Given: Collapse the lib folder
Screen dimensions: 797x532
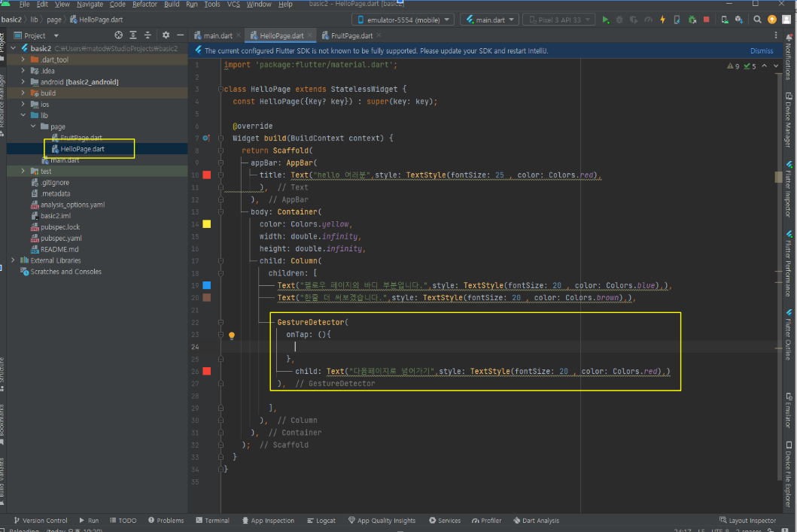Looking at the screenshot, I should tap(23, 115).
